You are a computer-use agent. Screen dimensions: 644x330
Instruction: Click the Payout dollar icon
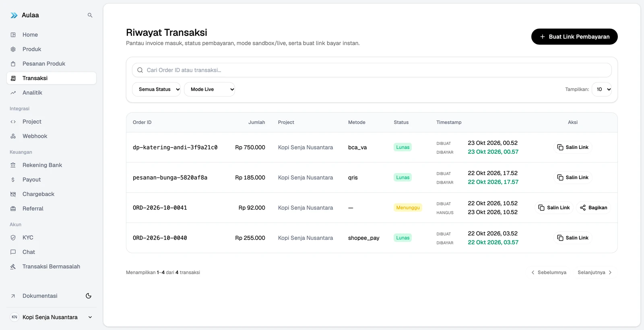13,179
